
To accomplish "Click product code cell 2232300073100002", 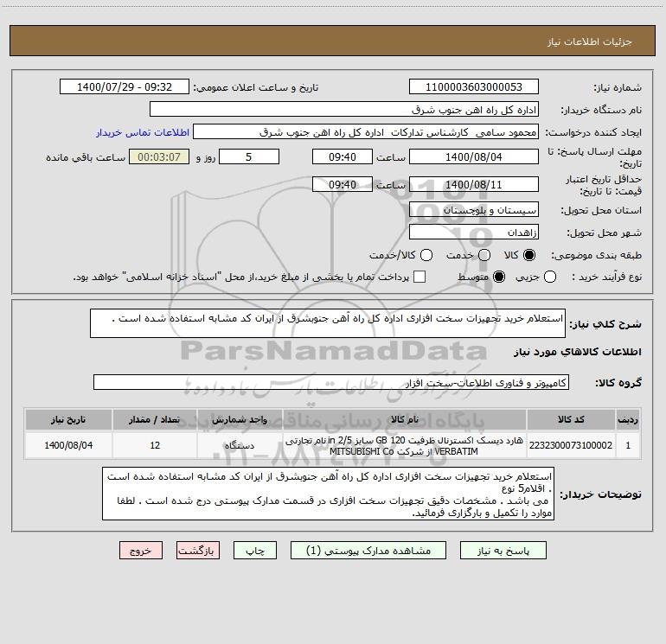I will tap(571, 445).
